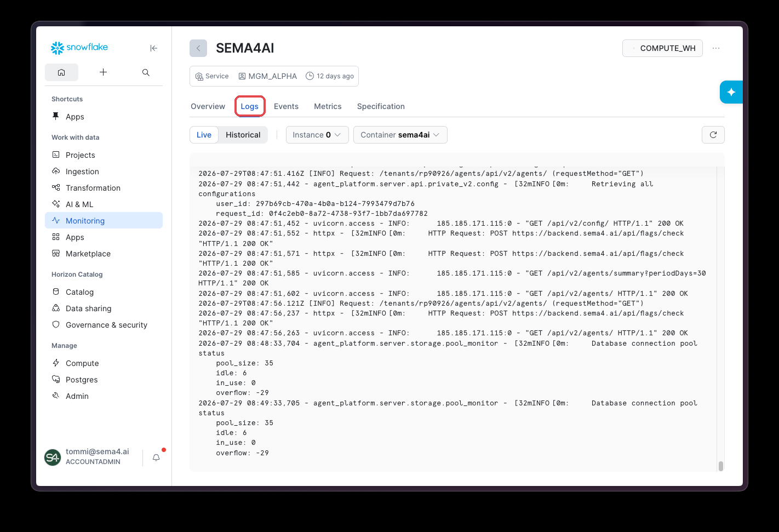This screenshot has width=779, height=532.
Task: Open the Specification tab
Action: click(x=381, y=106)
